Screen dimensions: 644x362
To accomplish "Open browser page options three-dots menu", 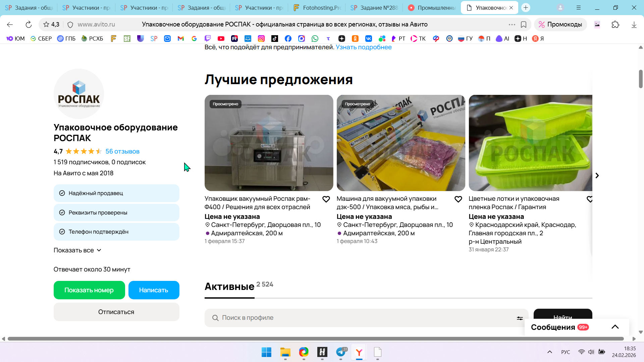I will click(x=512, y=24).
